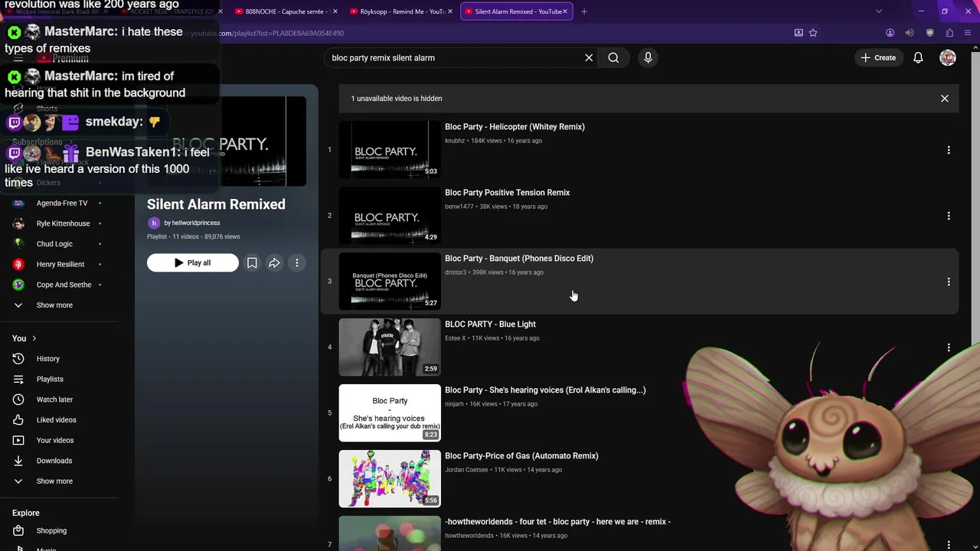Close the Röyksopp Remind Me tab
The width and height of the screenshot is (980, 551).
click(450, 11)
